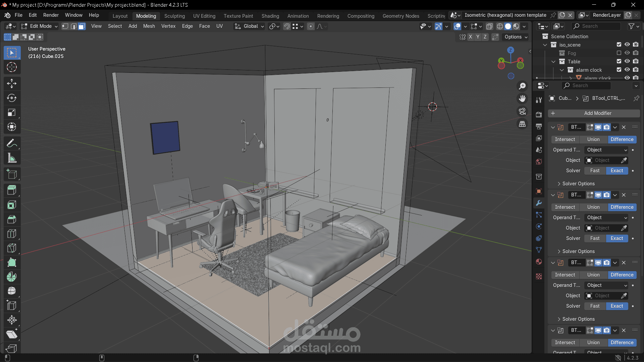Select the Measure tool
Screen dimensions: 644x362
[12, 158]
